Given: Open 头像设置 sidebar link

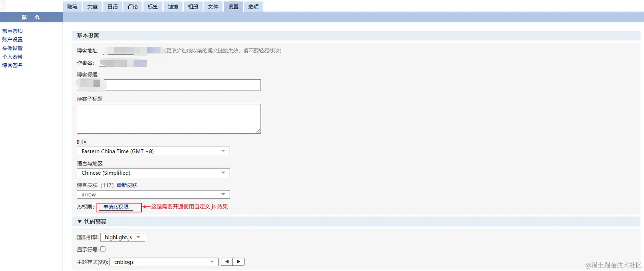Looking at the screenshot, I should click(12, 48).
